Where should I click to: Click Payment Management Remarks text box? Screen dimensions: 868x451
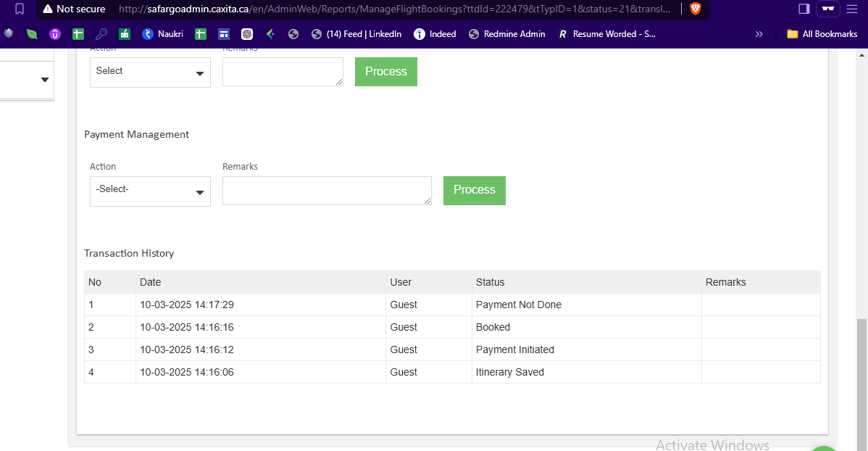point(326,190)
